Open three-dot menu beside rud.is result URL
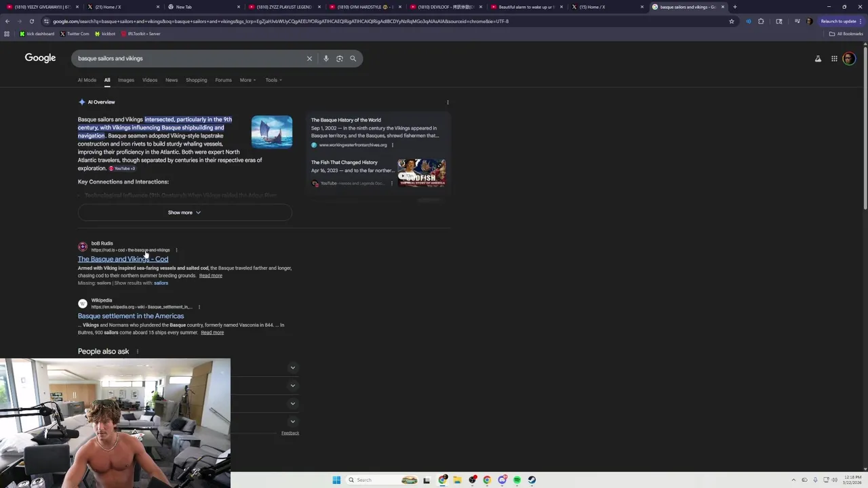 coord(176,250)
